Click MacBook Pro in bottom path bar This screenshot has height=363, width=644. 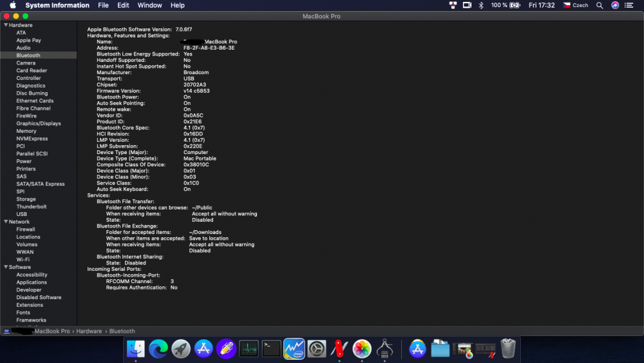click(52, 331)
